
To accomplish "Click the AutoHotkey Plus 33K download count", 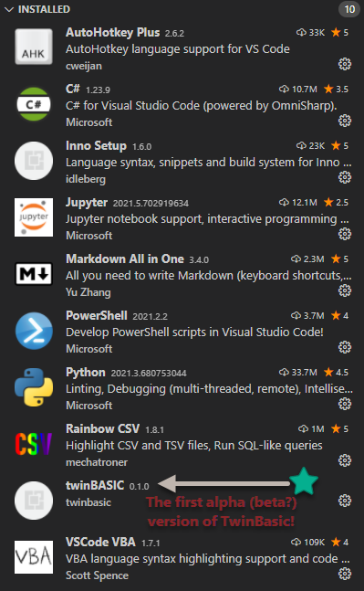I will point(310,32).
